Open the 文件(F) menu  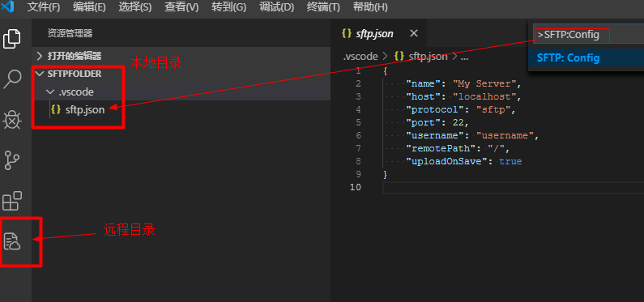coord(44,7)
